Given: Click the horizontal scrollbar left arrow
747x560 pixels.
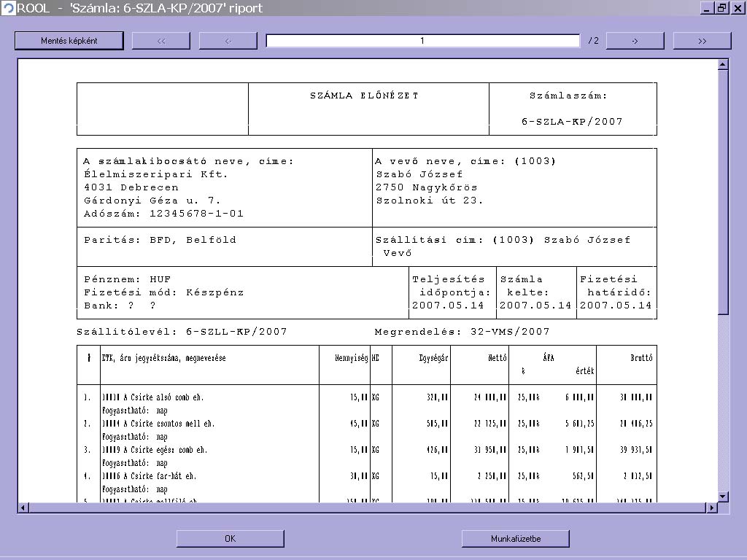Looking at the screenshot, I should coord(23,508).
